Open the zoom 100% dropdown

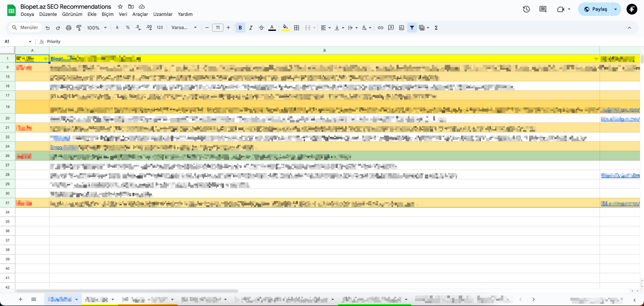(97, 28)
